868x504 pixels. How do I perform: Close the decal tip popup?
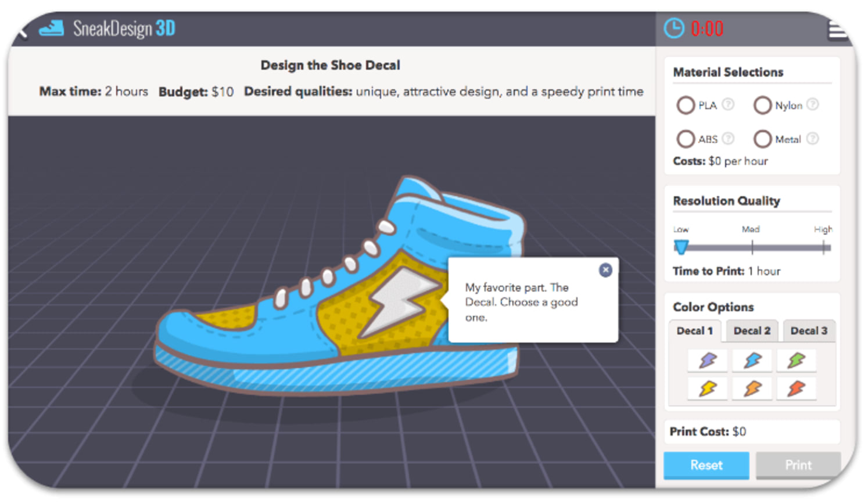point(605,270)
